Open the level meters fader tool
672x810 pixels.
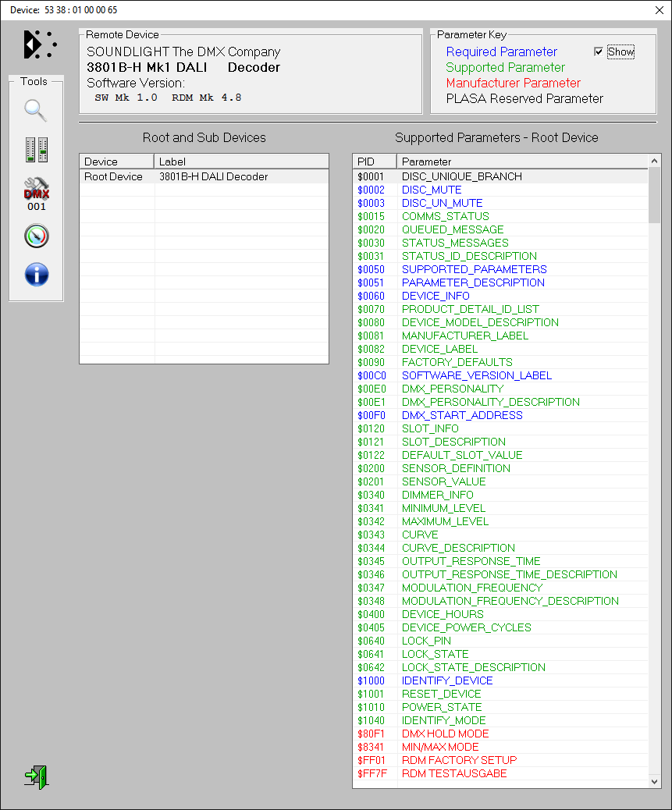coord(36,150)
